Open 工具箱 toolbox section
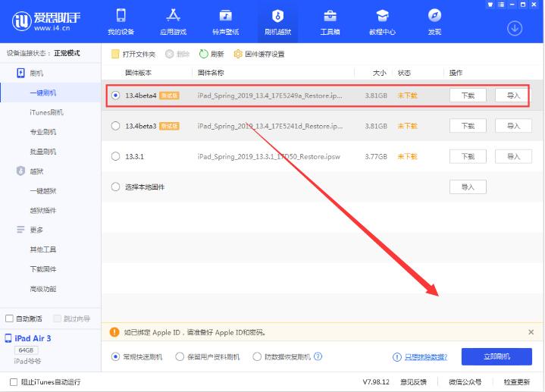Screen dimensions: 545x392 (330, 22)
